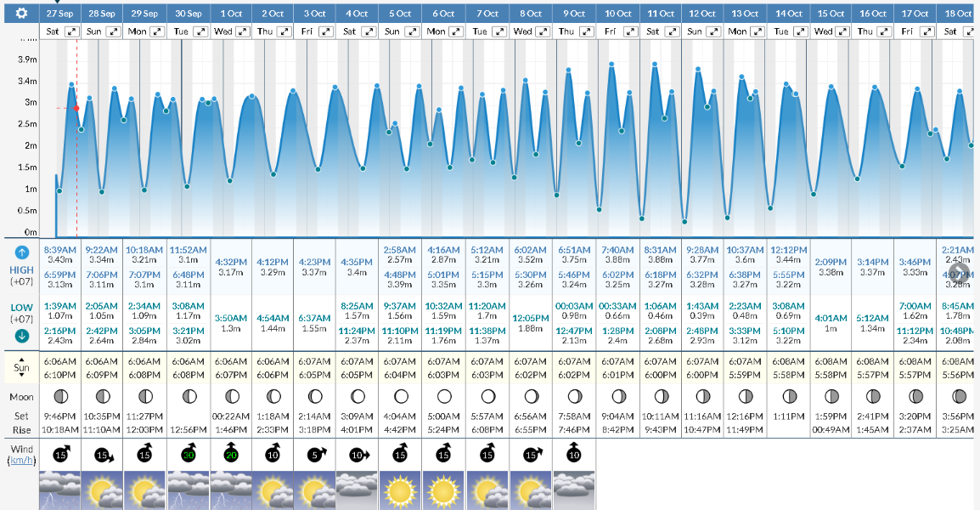Click the sunny weather icon for 5 Oct
The height and width of the screenshot is (510, 980).
click(x=400, y=491)
